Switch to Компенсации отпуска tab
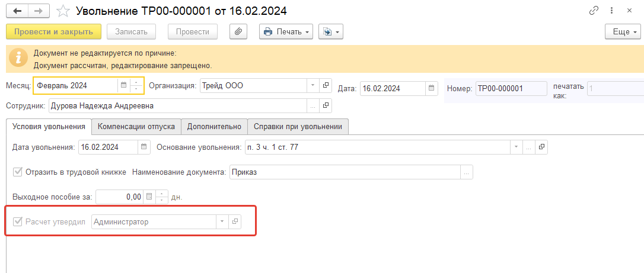The width and height of the screenshot is (644, 273). pos(136,127)
